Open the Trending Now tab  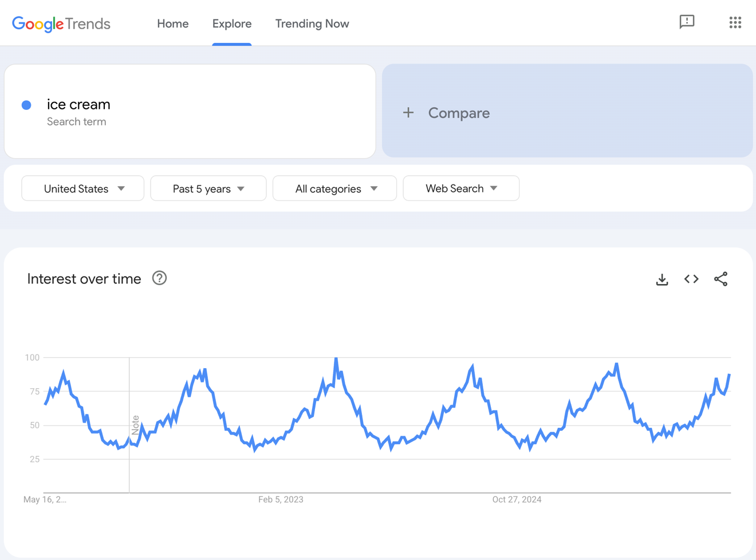tap(312, 23)
